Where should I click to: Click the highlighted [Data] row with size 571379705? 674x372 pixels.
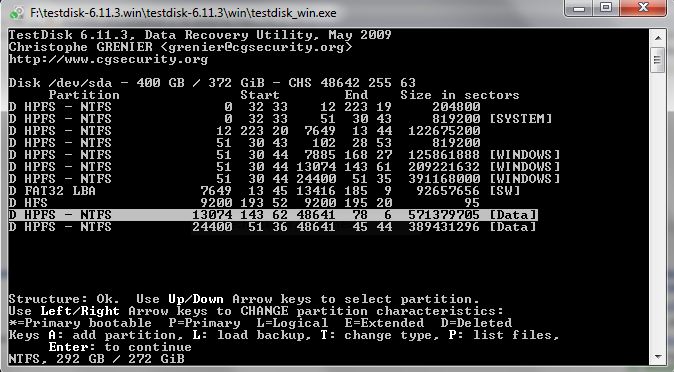(273, 215)
